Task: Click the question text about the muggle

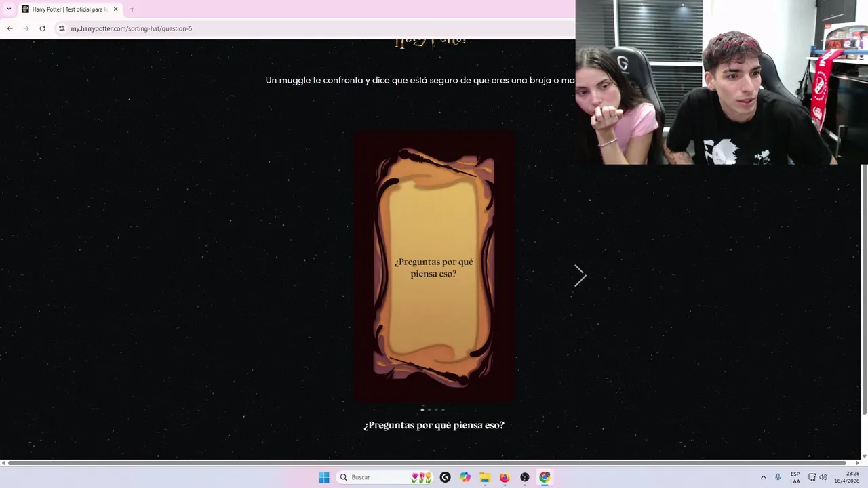Action: [x=420, y=80]
